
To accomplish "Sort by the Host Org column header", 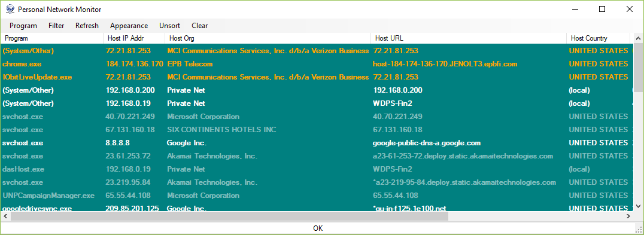I will point(268,38).
